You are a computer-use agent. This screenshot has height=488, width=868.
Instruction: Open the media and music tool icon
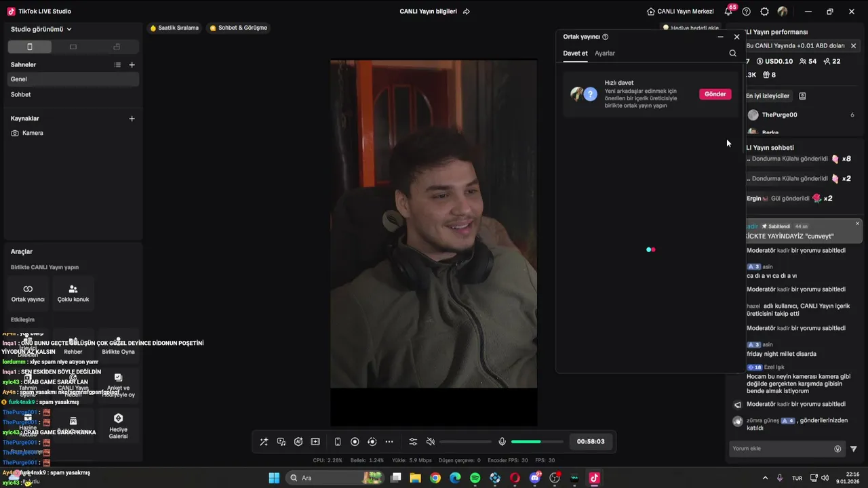281,442
